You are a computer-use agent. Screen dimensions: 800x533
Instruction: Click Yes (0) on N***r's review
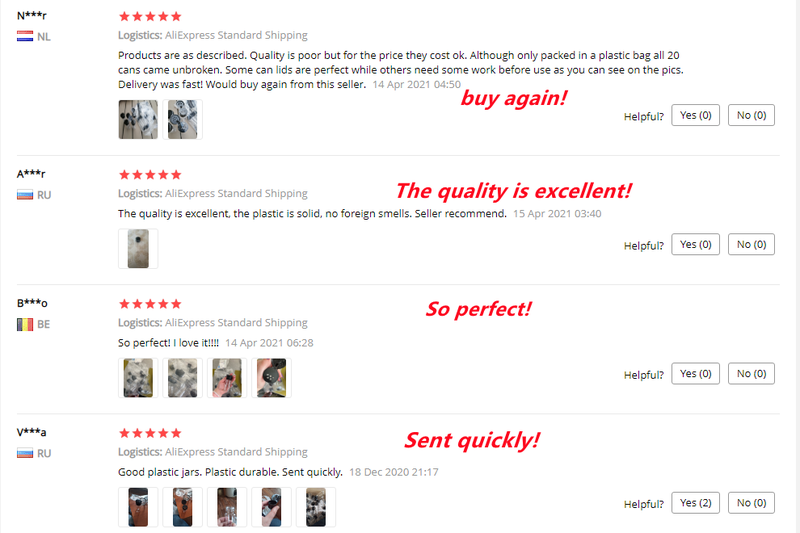point(695,115)
